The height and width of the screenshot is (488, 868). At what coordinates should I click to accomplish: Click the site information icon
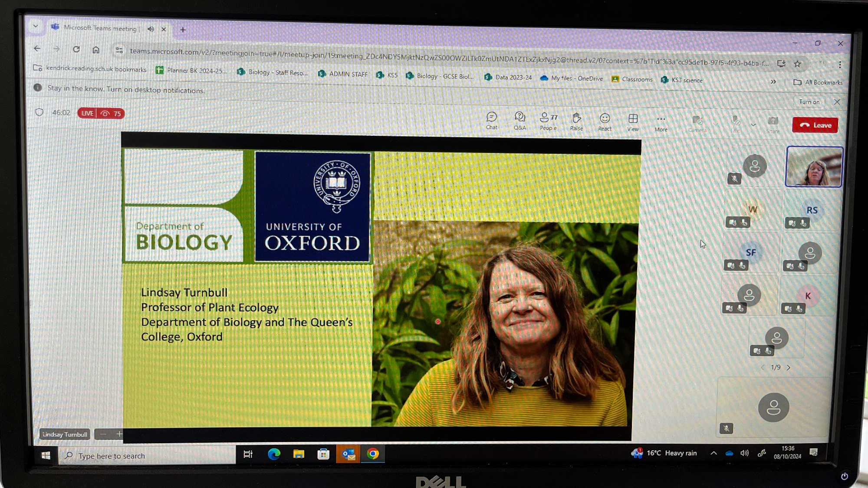119,50
